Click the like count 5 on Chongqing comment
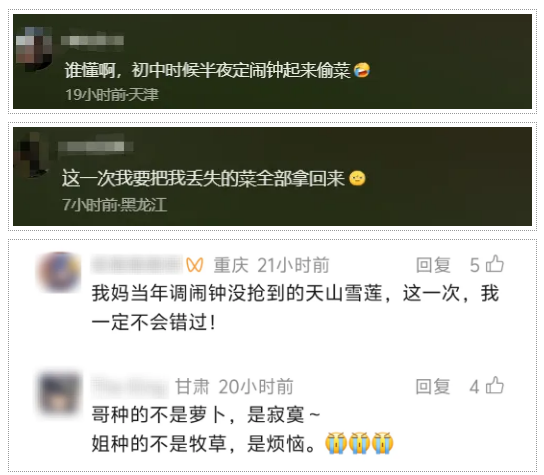The width and height of the screenshot is (544, 475). 475,265
